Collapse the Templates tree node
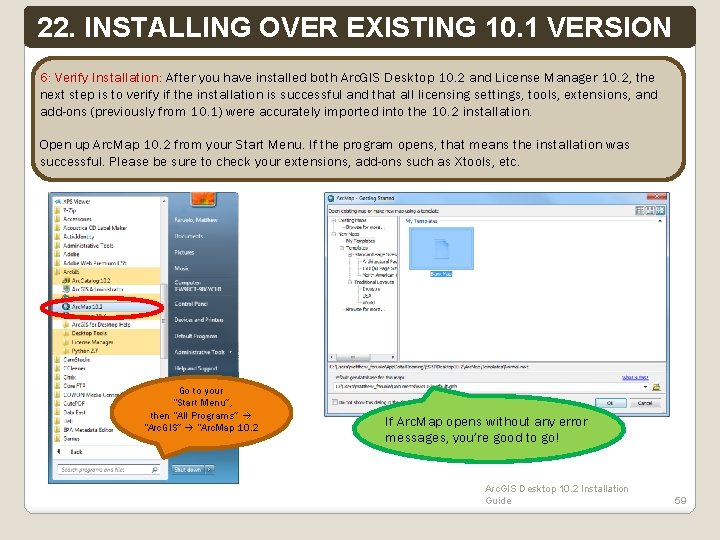 point(342,248)
